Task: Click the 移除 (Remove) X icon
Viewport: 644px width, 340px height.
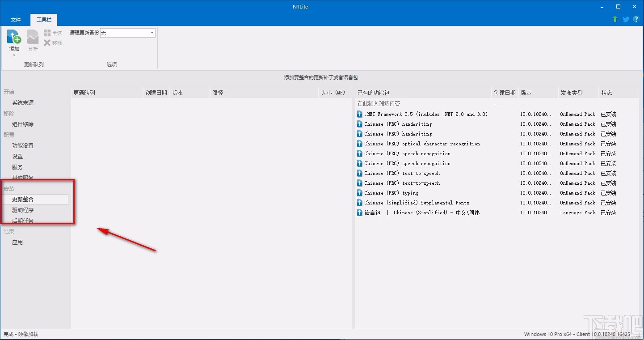Action: [46, 42]
